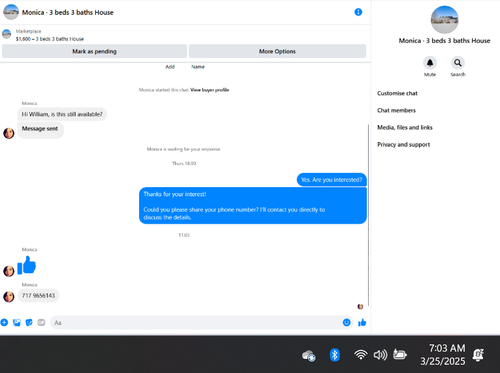Follow the 'View buyer profile' link

[210, 90]
